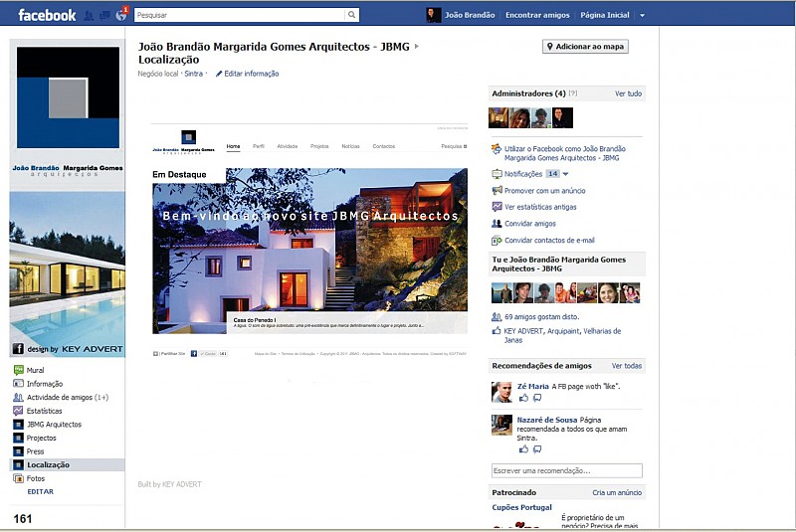Open Página Inicial in top bar
This screenshot has width=796, height=532.
(605, 15)
